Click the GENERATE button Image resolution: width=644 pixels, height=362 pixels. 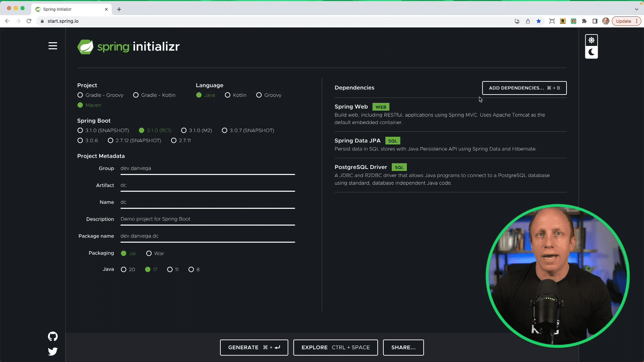[254, 348]
